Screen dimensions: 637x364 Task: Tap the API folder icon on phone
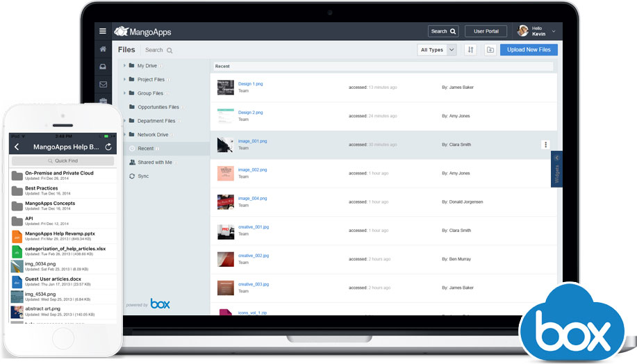(x=17, y=221)
